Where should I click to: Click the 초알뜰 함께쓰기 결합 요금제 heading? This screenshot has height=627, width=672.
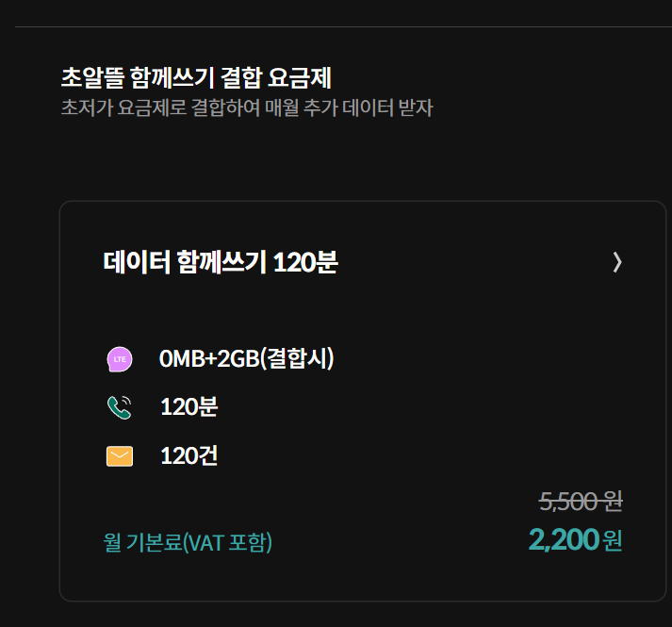[195, 76]
